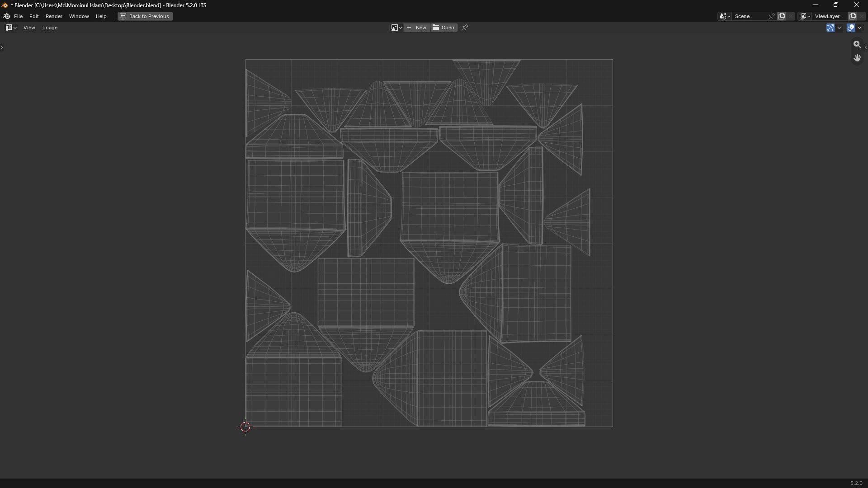Edit the ViewLayer name field
Viewport: 868px width, 488px height.
click(830, 16)
